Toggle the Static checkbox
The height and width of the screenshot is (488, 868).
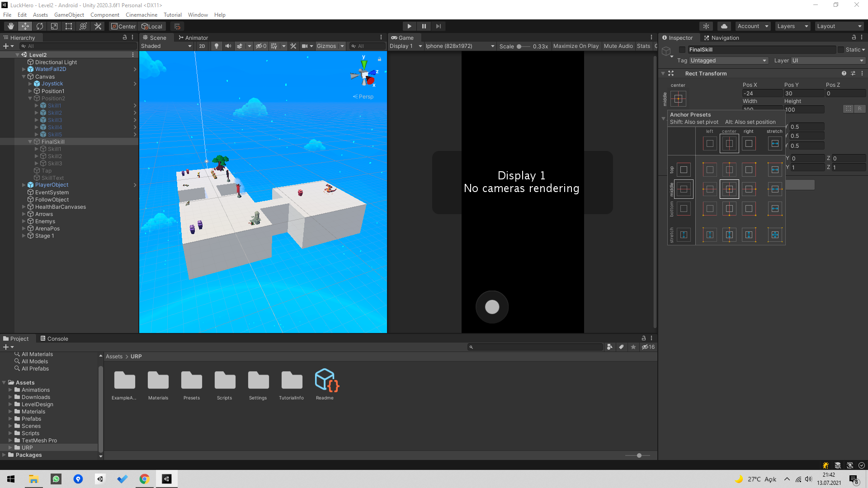[841, 50]
